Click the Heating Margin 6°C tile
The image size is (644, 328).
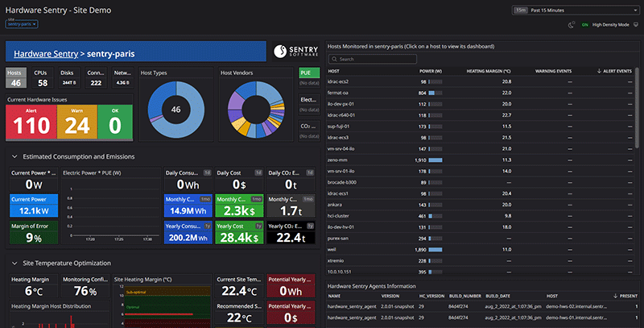coord(34,285)
